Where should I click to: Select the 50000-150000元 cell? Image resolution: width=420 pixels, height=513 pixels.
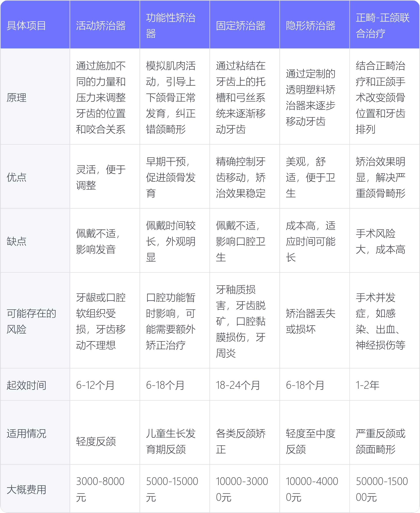click(385, 488)
